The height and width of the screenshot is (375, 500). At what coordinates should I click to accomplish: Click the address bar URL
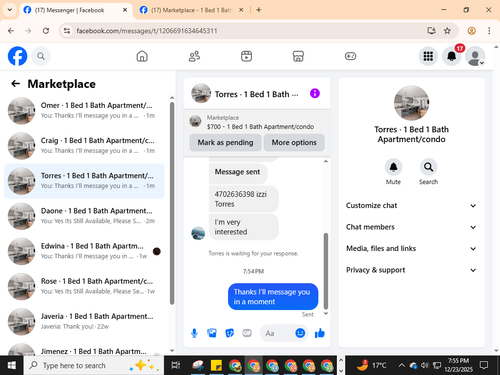pyautogui.click(x=147, y=31)
